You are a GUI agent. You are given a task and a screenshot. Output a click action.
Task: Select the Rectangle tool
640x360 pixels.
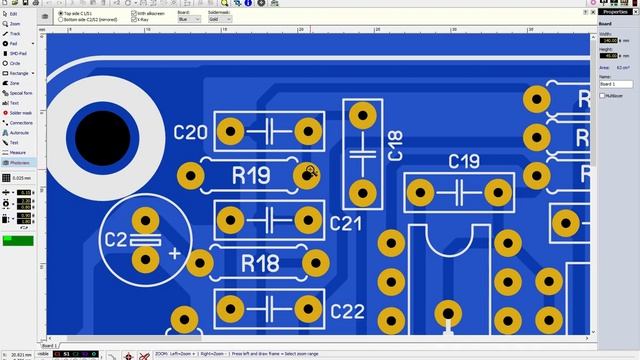16,73
